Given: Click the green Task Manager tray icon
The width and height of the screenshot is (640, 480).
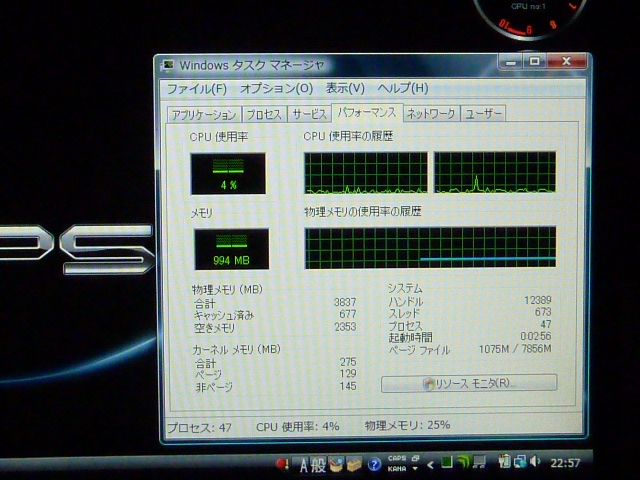Looking at the screenshot, I should [447, 462].
